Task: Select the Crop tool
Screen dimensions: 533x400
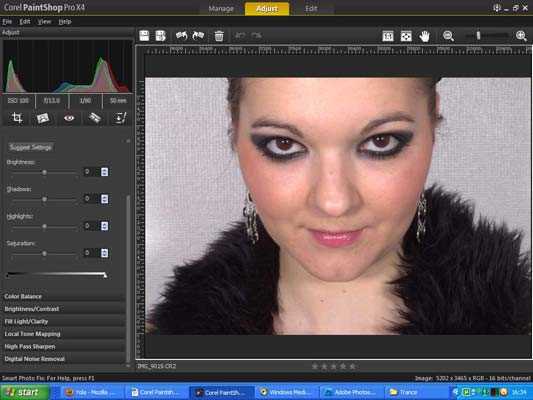Action: click(x=17, y=118)
